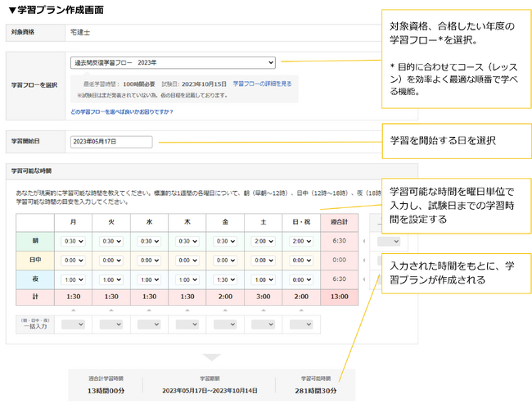
Task: Open the 学習フロー selection dropdown
Action: pos(173,62)
